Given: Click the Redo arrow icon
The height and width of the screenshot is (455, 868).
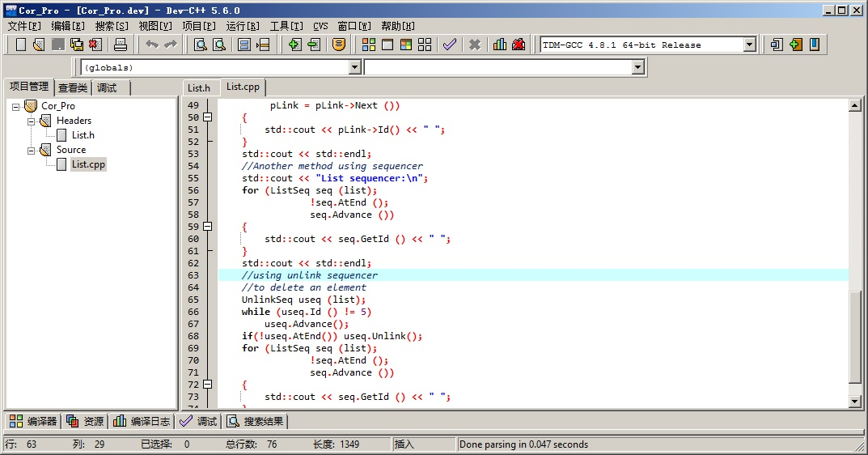Looking at the screenshot, I should (x=171, y=45).
